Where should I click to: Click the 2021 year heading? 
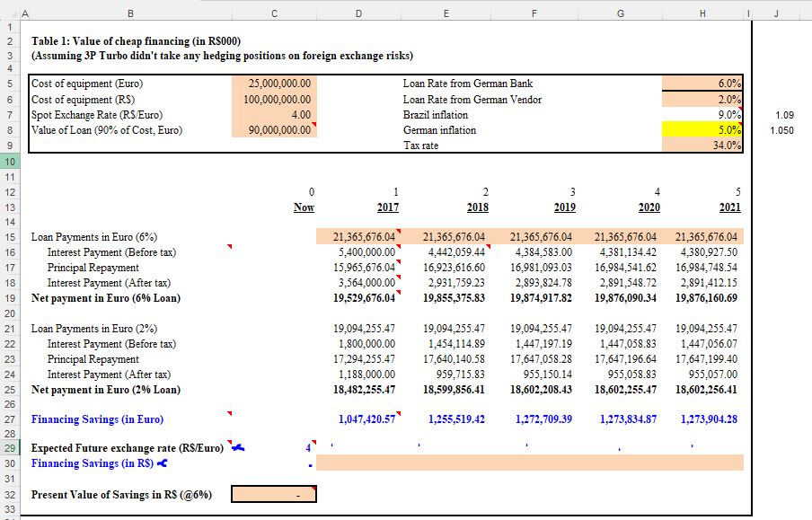729,207
